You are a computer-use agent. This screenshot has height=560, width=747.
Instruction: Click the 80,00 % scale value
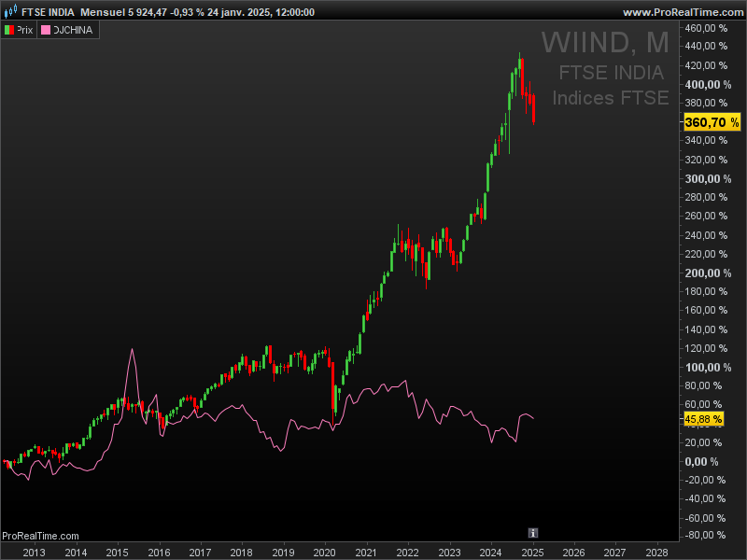tap(703, 385)
